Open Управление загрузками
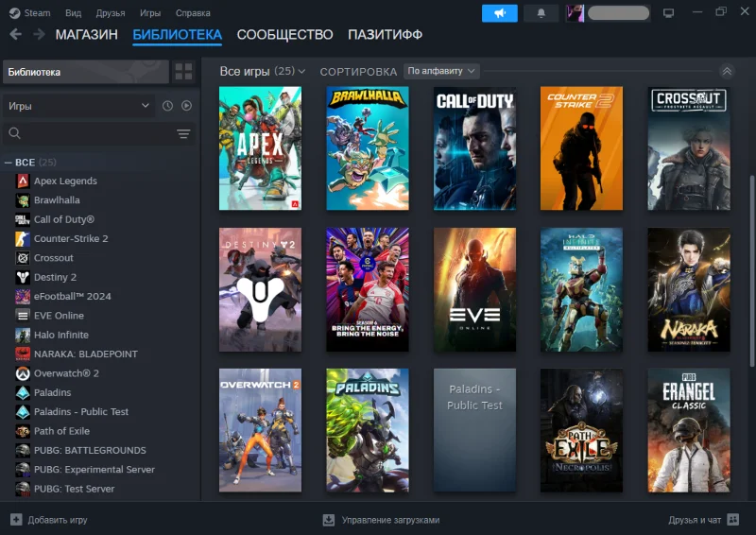 tap(381, 520)
